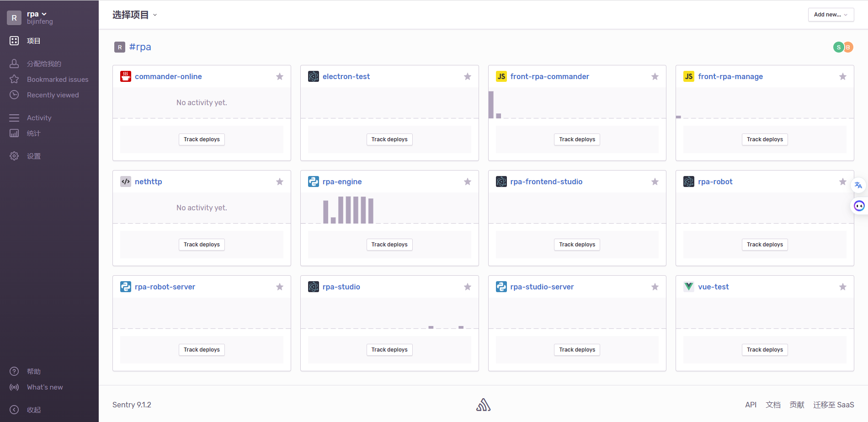
Task: Click the Sentry logo in footer
Action: coord(484,405)
